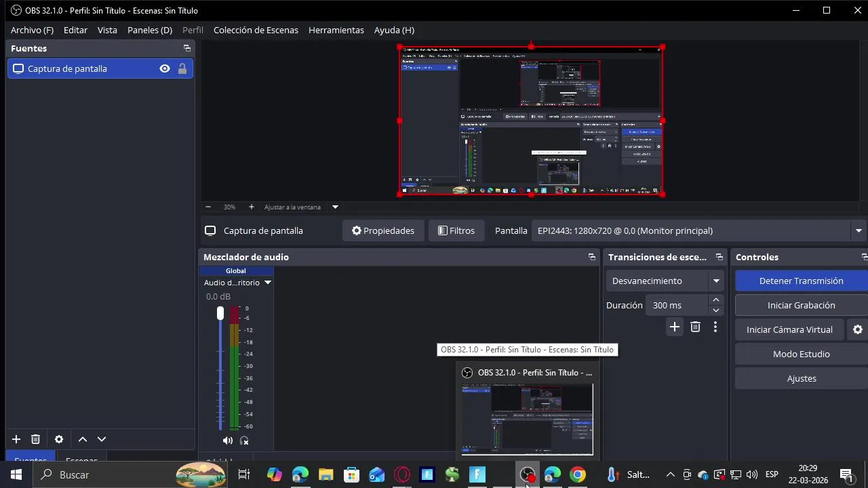Switch the ESP keyboard language indicator

pos(772,474)
